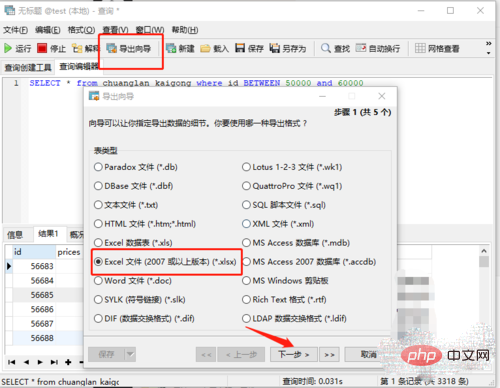The image size is (500, 388).
Task: Select Paradox 文件 (*.db) format
Action: click(x=136, y=167)
